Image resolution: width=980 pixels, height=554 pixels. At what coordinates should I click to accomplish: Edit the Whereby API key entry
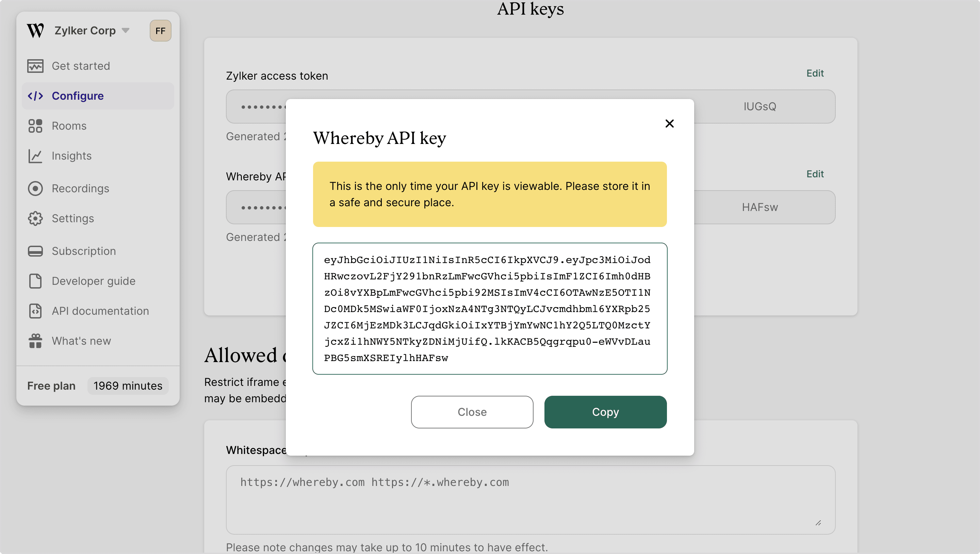pyautogui.click(x=815, y=174)
